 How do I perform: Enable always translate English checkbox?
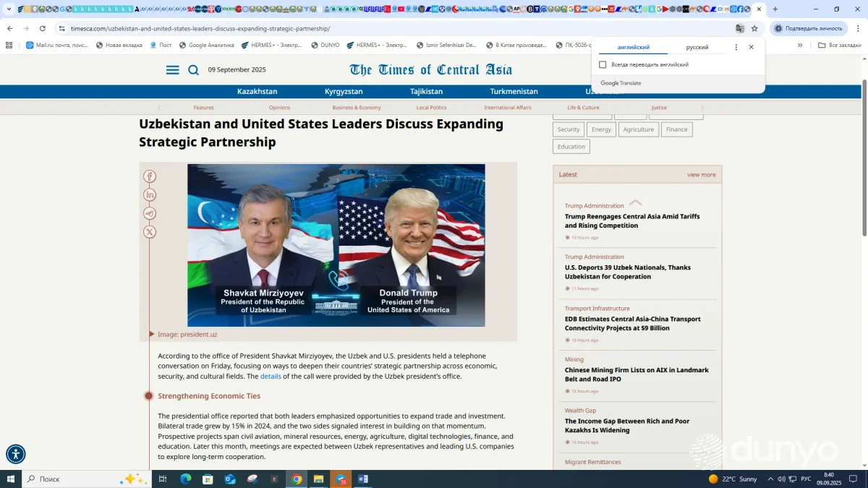pos(603,65)
